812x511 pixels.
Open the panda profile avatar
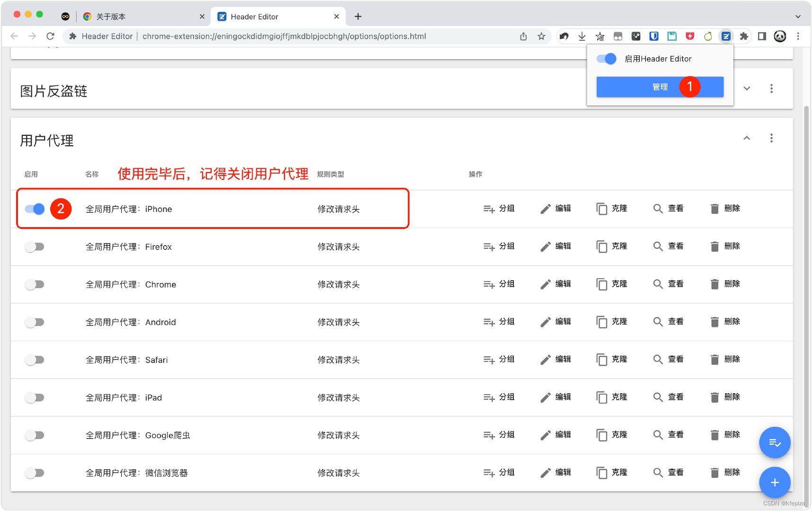point(780,36)
